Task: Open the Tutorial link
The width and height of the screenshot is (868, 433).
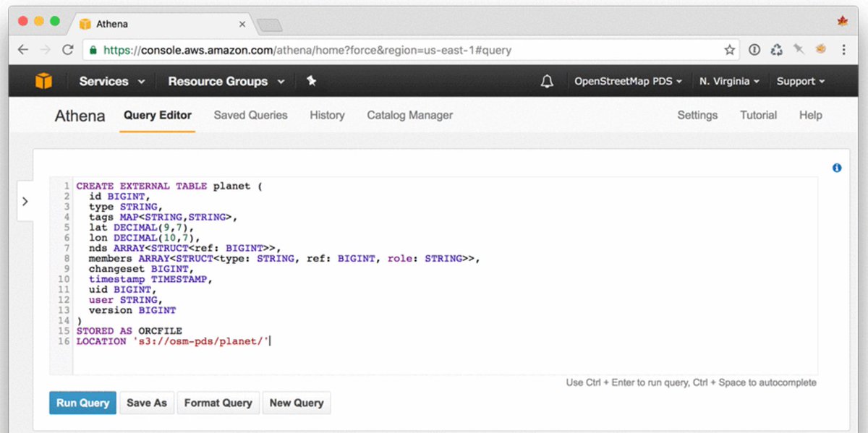Action: (x=758, y=115)
